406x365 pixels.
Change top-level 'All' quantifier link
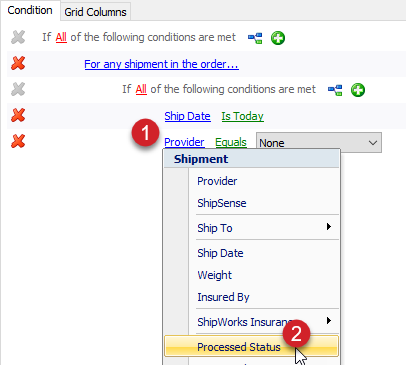click(61, 37)
